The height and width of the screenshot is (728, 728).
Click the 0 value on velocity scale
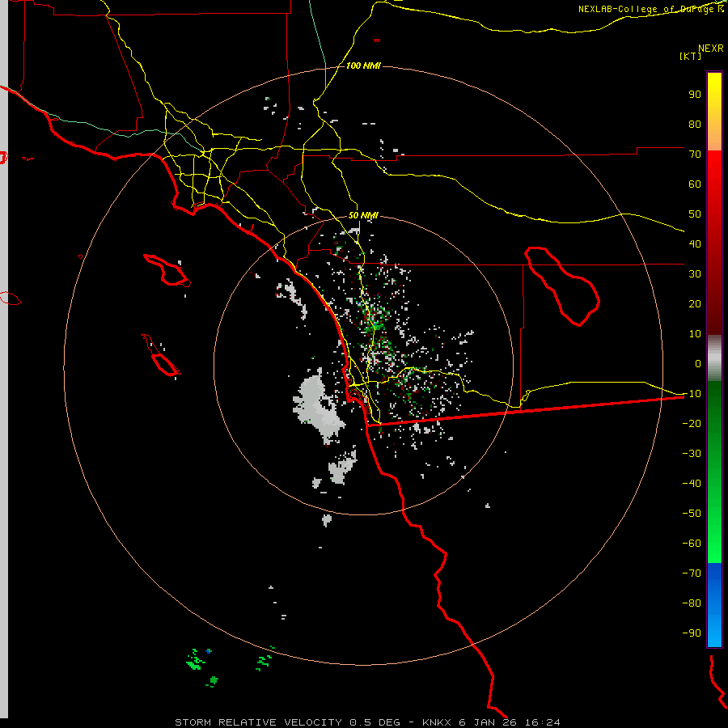[x=698, y=363]
